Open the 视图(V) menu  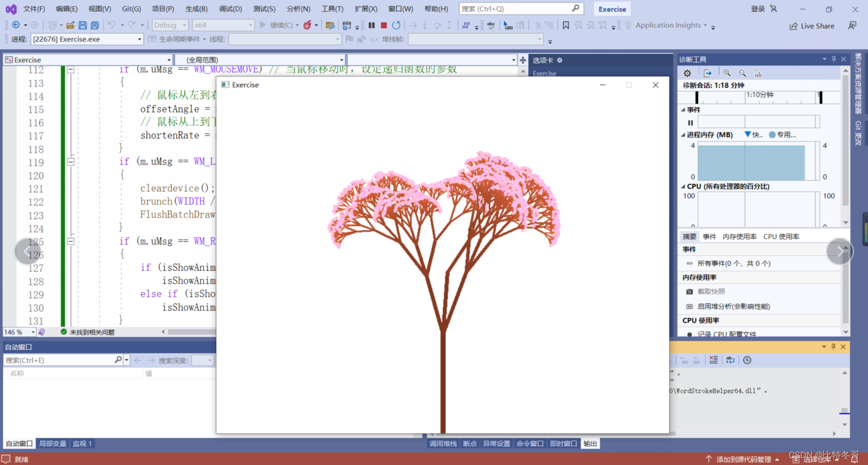99,9
